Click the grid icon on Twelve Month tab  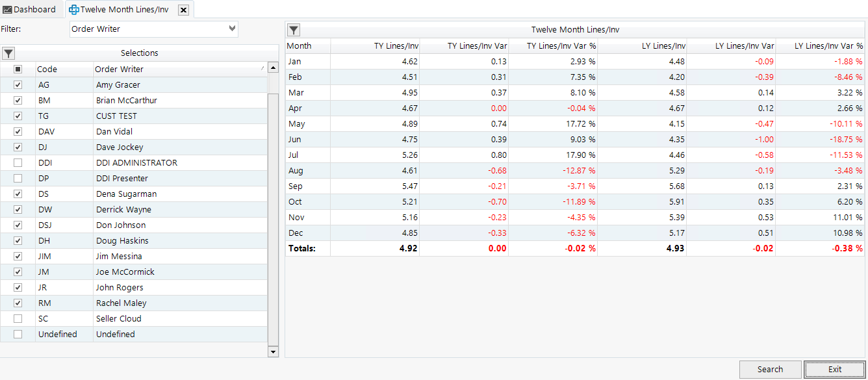click(73, 9)
